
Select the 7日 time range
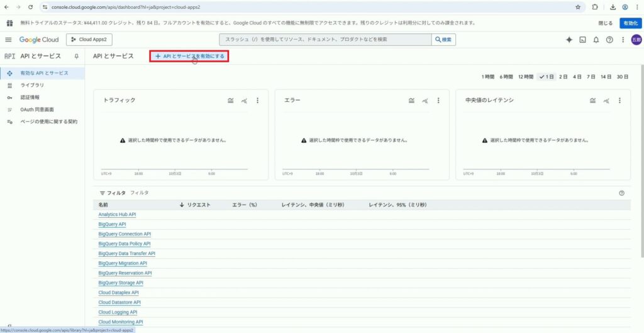point(591,77)
